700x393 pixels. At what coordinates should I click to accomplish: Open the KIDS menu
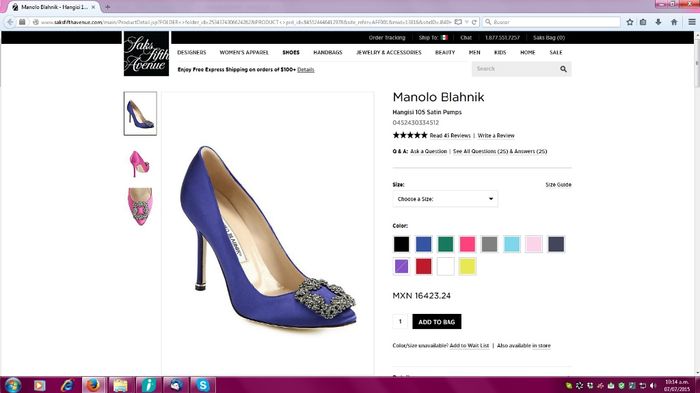[500, 52]
